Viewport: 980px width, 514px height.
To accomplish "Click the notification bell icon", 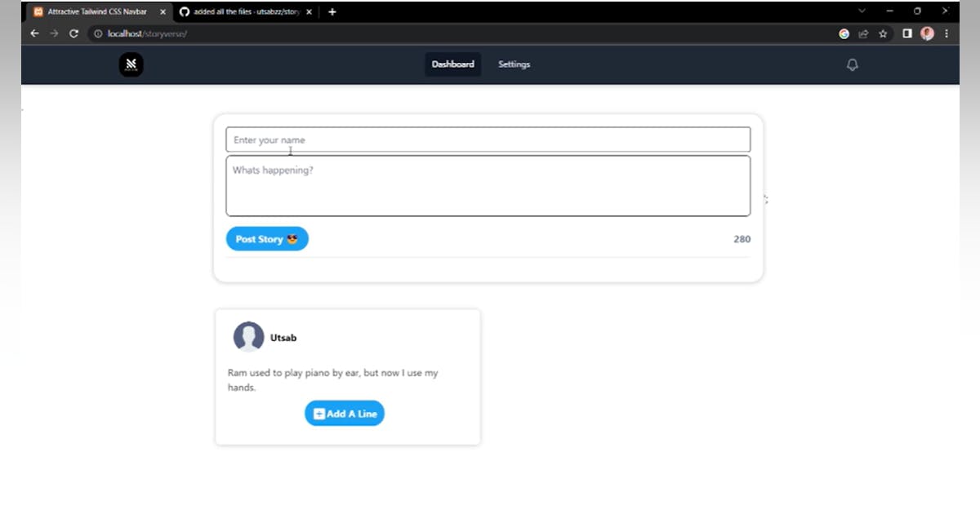I will (x=852, y=64).
